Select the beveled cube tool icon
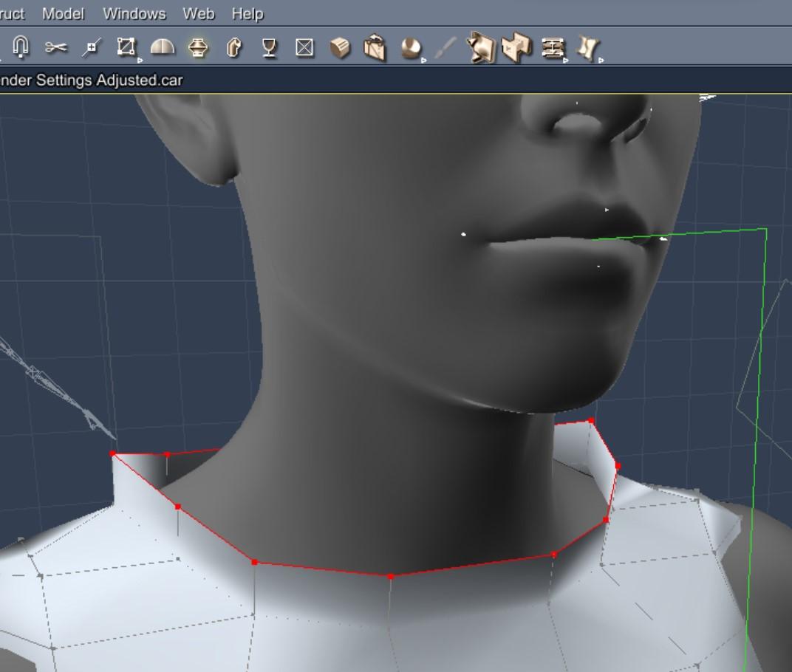This screenshot has width=792, height=672. (340, 48)
